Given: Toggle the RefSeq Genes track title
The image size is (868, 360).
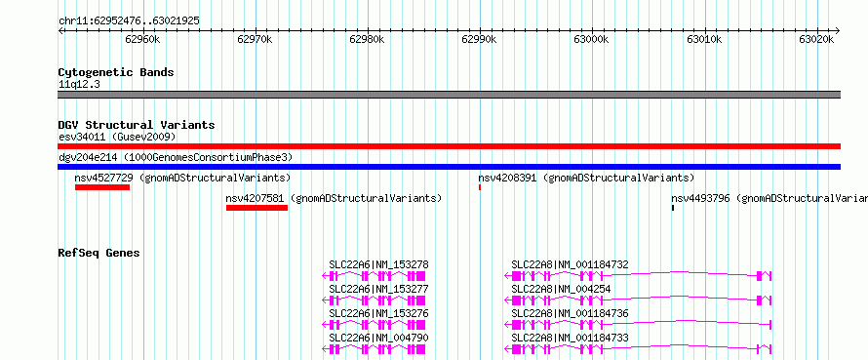Looking at the screenshot, I should pos(99,253).
